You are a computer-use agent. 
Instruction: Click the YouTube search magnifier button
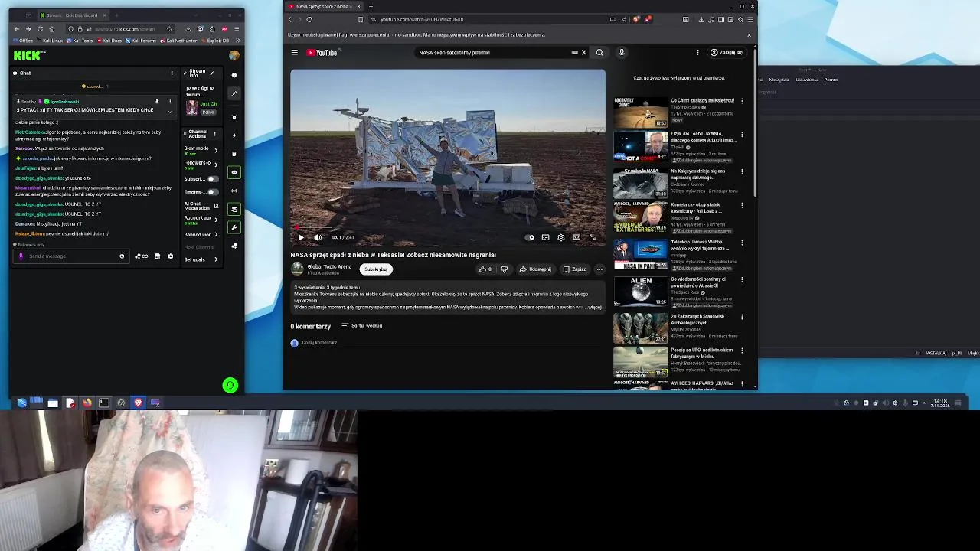point(599,53)
